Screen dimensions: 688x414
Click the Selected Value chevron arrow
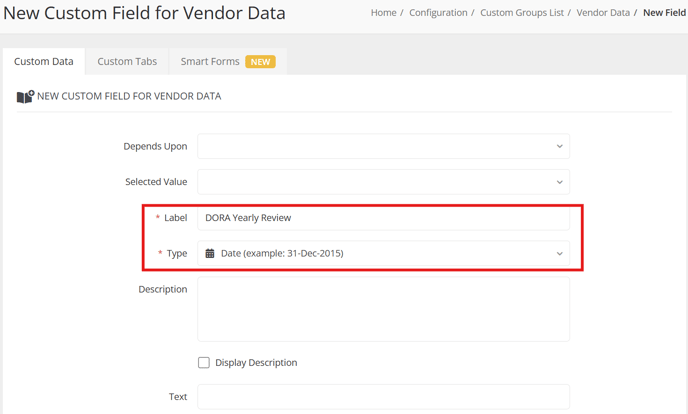tap(559, 182)
